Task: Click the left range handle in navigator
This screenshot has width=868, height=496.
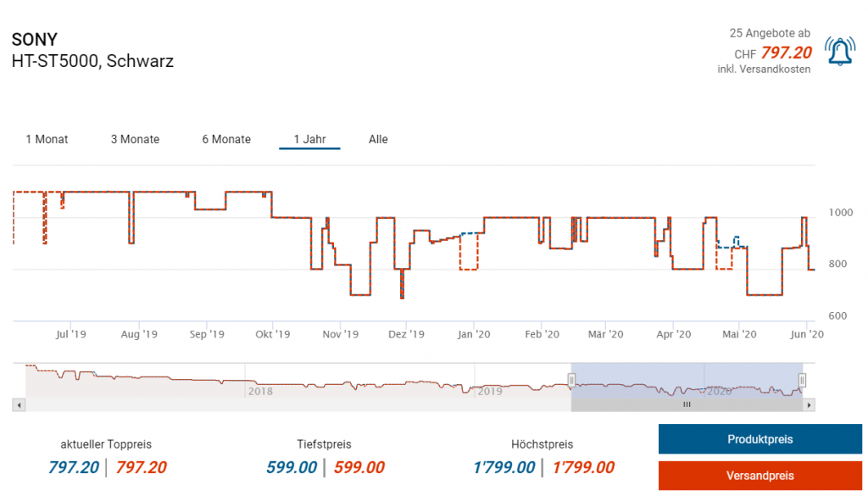Action: click(x=571, y=380)
